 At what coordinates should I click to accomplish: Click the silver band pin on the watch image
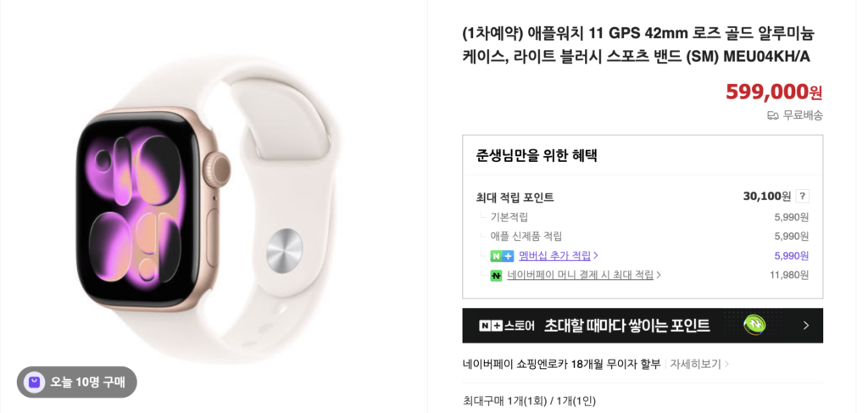click(x=285, y=250)
